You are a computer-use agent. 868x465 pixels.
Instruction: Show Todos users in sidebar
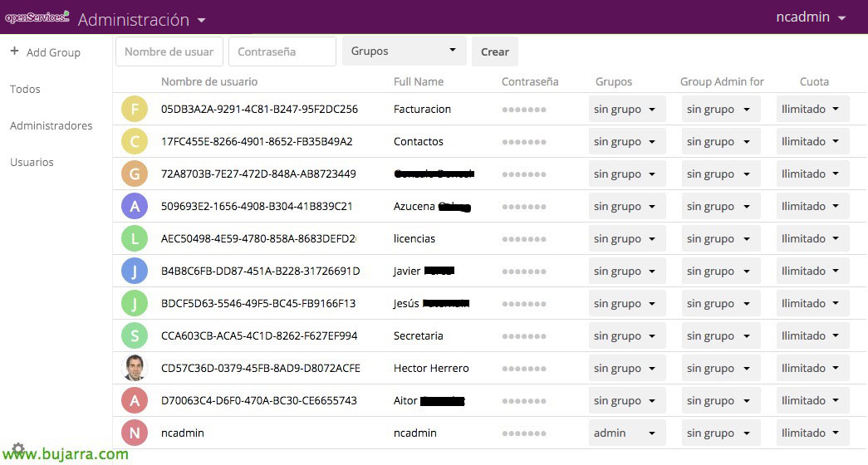click(x=25, y=89)
